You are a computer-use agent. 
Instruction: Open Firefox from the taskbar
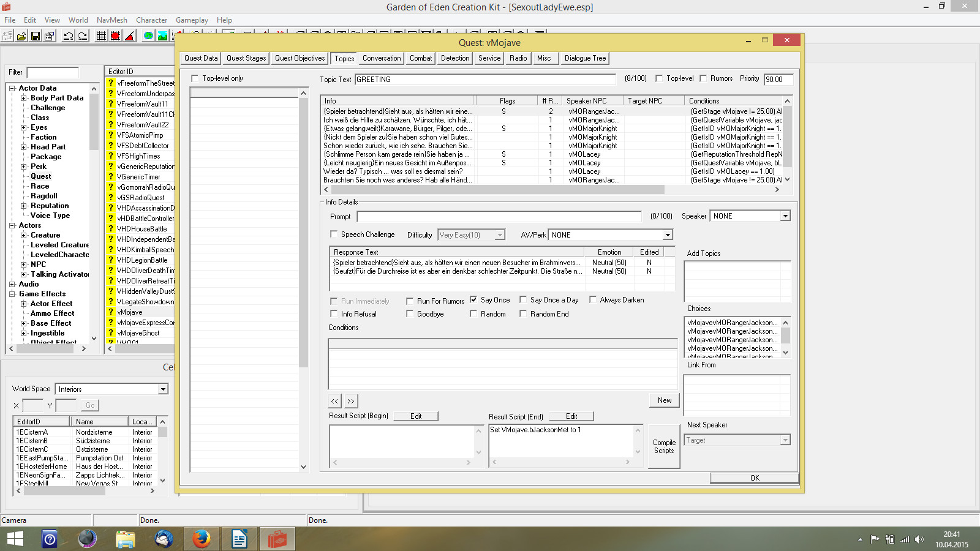pos(201,539)
